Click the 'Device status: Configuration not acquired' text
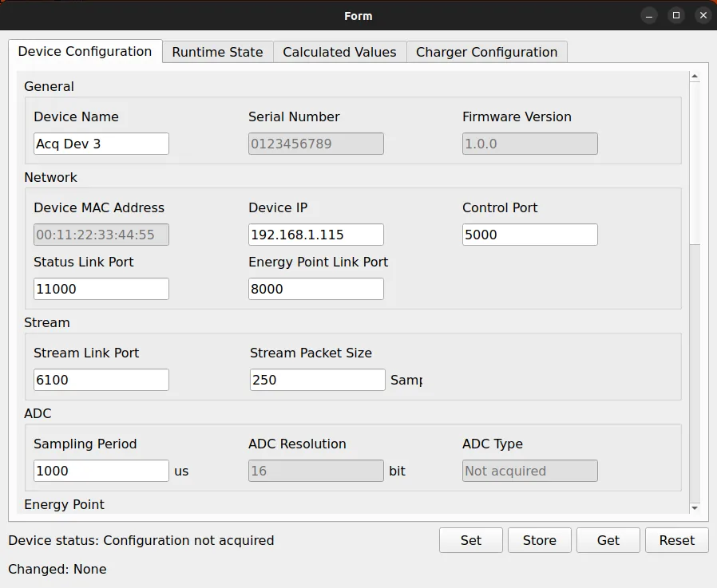The height and width of the screenshot is (588, 717). pos(141,540)
